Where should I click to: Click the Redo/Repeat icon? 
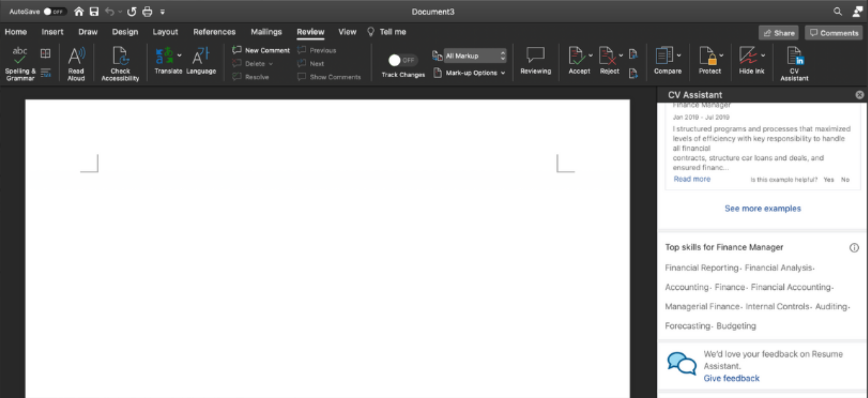(132, 12)
